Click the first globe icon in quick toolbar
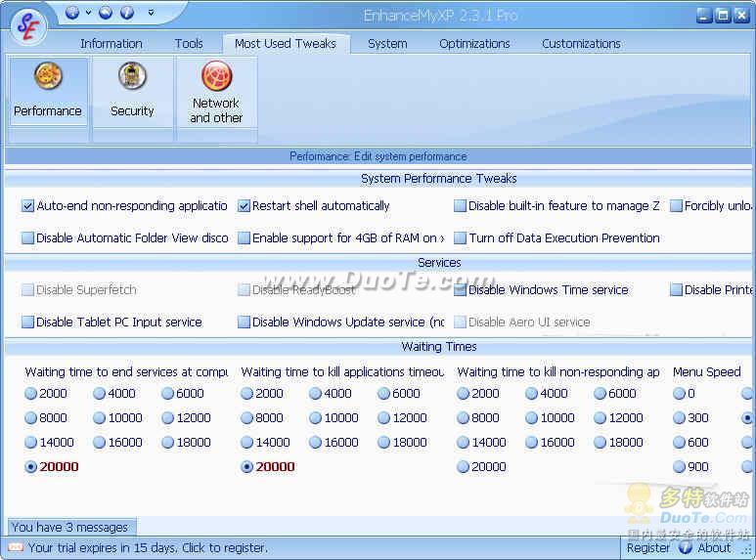The width and height of the screenshot is (756, 560). tap(72, 13)
